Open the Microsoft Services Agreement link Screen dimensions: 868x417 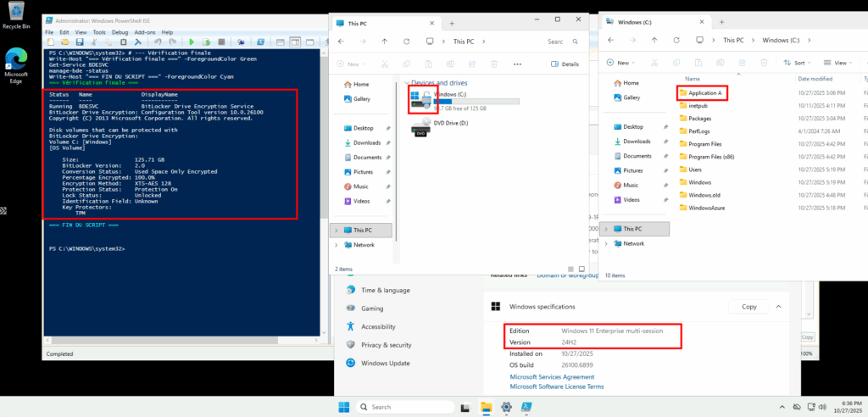click(552, 376)
